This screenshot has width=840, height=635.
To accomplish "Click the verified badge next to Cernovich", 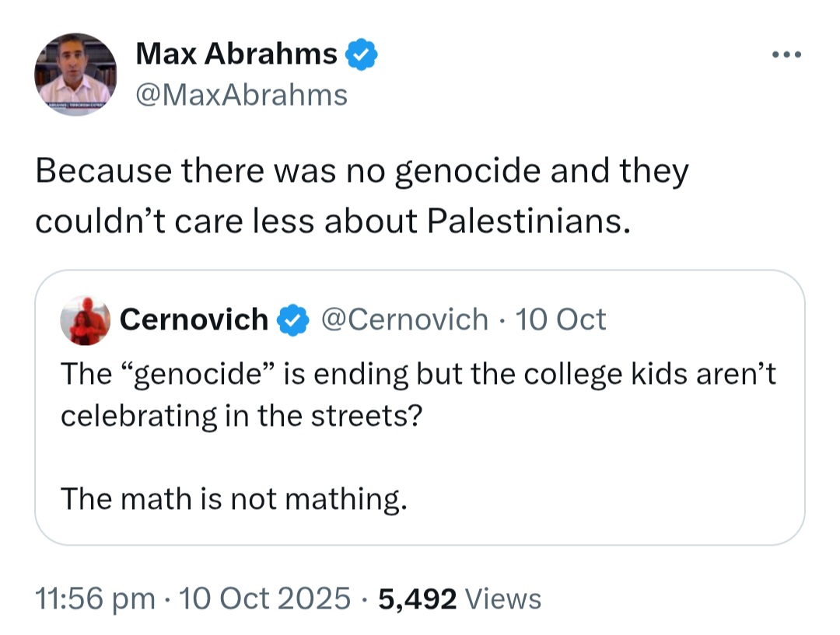I will click(293, 319).
